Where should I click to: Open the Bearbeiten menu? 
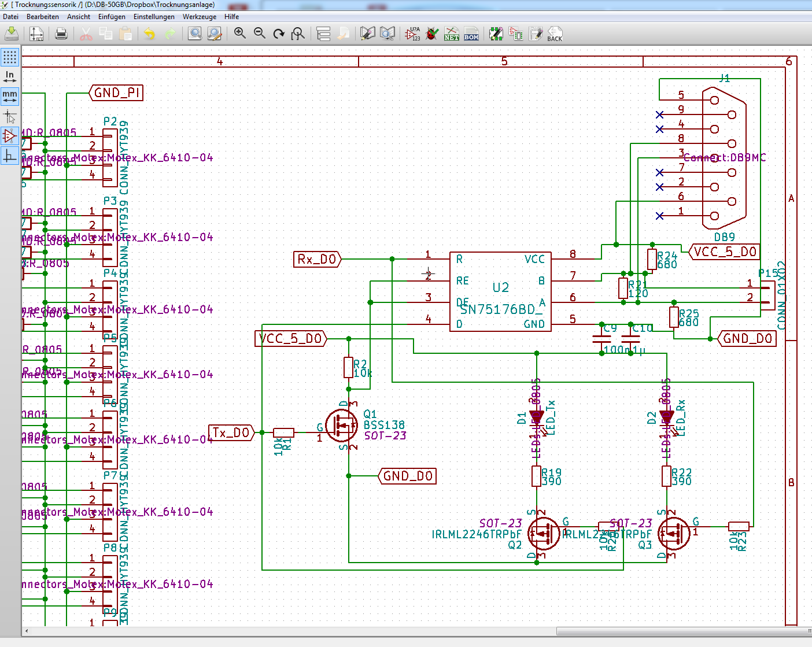43,17
